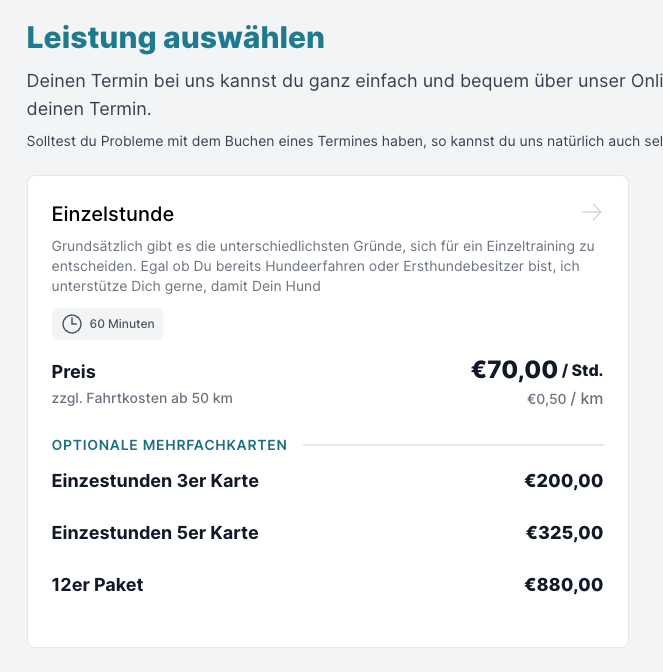Click the Leistung auswählen page heading
Viewport: 663px width, 672px height.
[176, 38]
